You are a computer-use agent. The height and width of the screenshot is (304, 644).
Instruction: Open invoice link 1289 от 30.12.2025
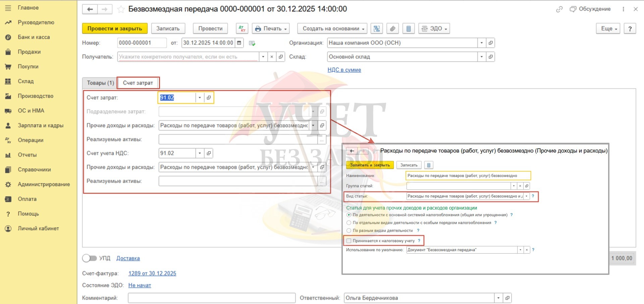(152, 273)
